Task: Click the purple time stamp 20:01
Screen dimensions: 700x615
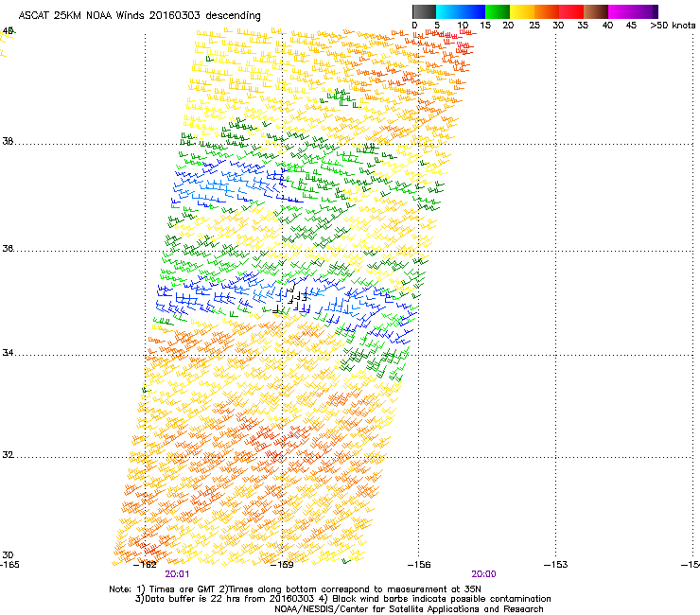Action: (177, 574)
